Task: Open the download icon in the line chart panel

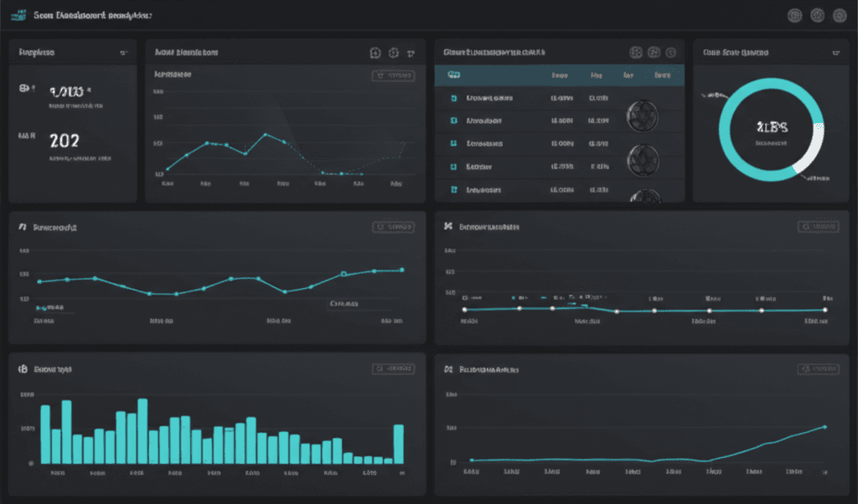Action: (x=375, y=52)
